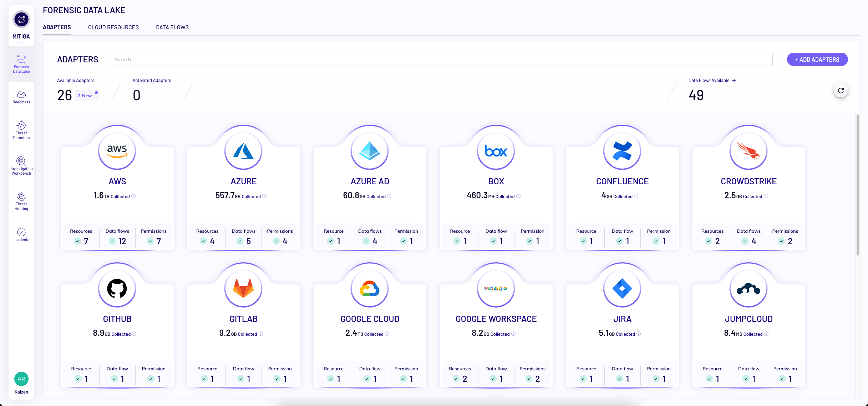The height and width of the screenshot is (406, 868).
Task: Click the Confluence adapter logo
Action: pyautogui.click(x=622, y=151)
